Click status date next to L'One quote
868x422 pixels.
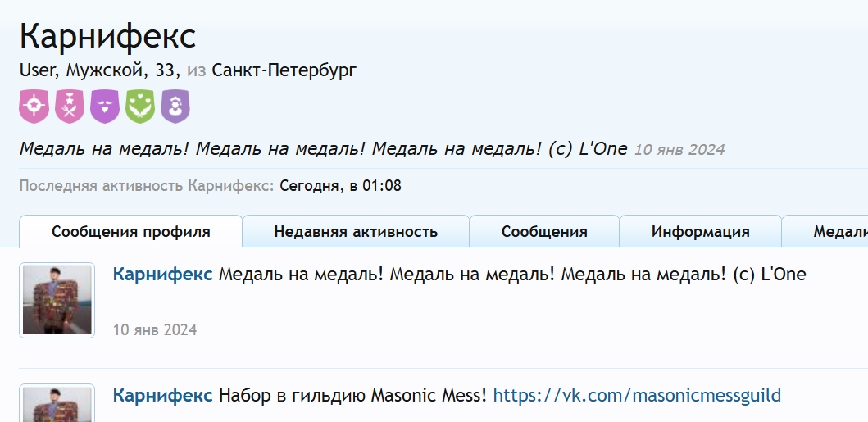[x=679, y=149]
